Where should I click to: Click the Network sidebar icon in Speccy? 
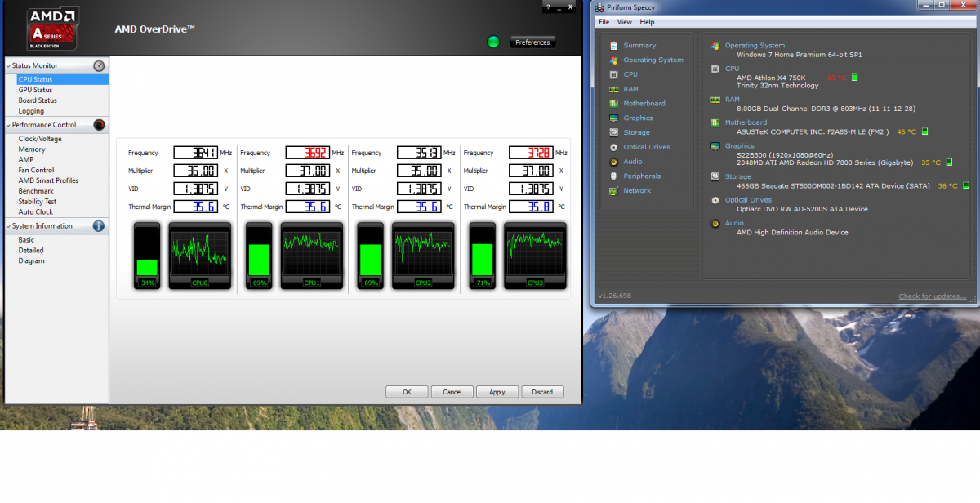point(613,191)
